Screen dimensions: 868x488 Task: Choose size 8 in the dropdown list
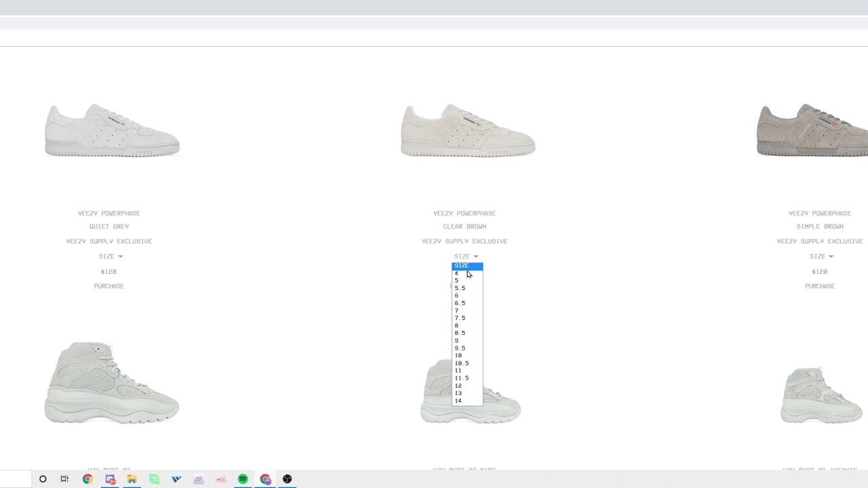(x=467, y=325)
